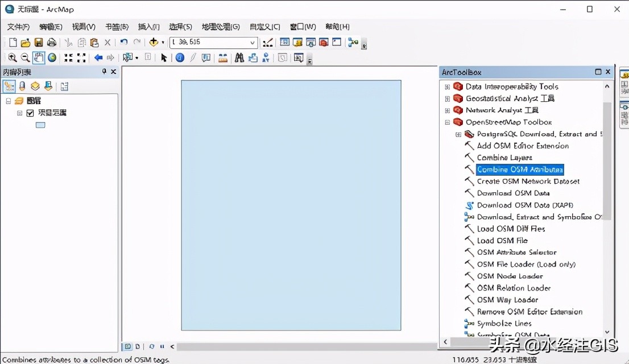This screenshot has height=364, width=629.
Task: Select the Measure tool
Action: (x=223, y=58)
